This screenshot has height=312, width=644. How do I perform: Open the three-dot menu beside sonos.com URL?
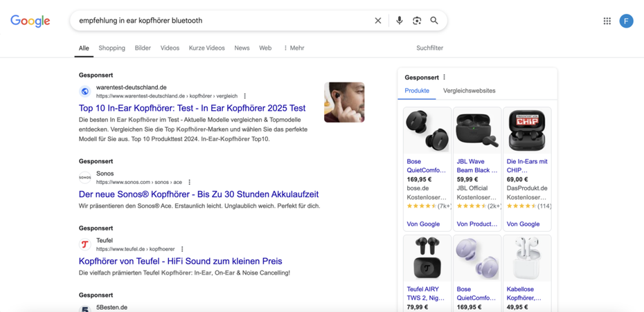point(189,182)
